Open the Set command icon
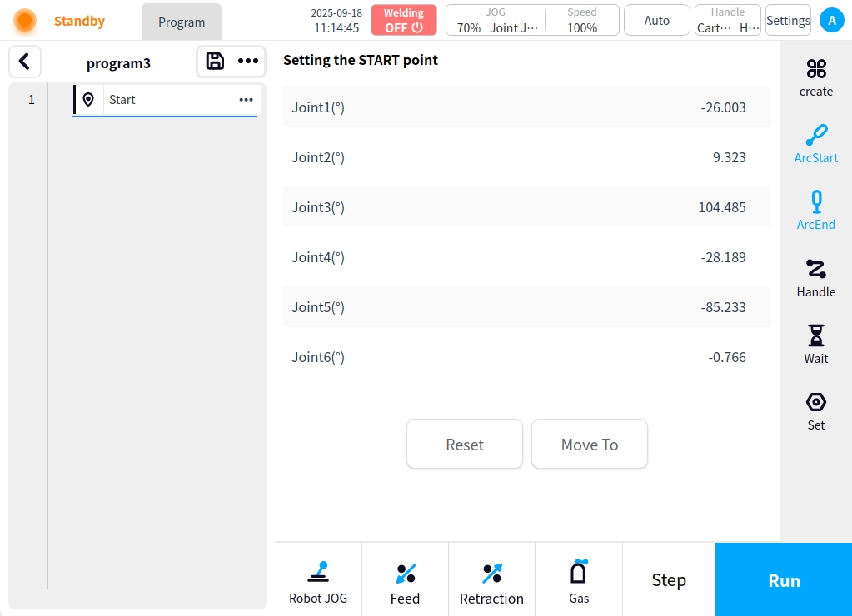This screenshot has height=616, width=852. tap(815, 410)
